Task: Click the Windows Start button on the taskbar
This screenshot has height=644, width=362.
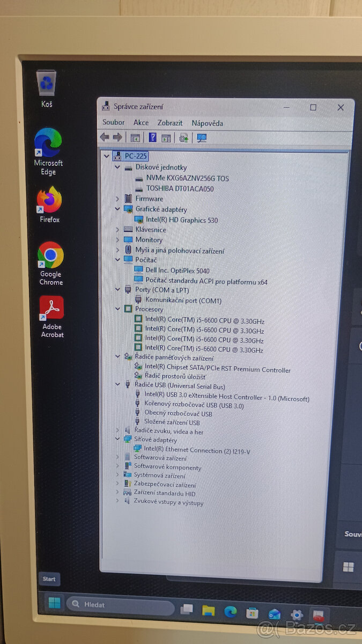Action: coord(54,603)
